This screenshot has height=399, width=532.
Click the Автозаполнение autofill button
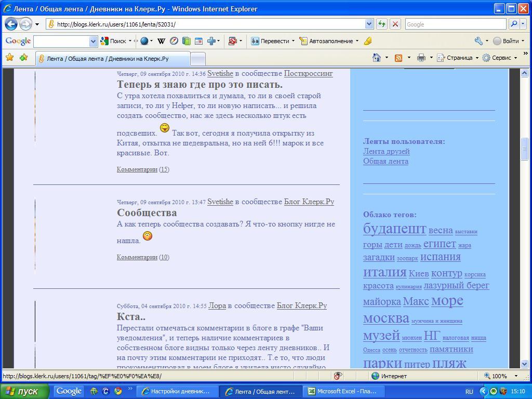[x=326, y=41]
